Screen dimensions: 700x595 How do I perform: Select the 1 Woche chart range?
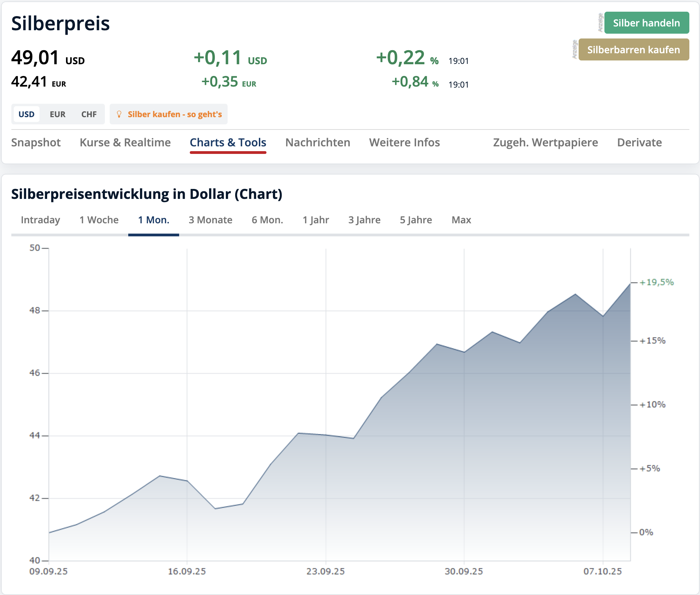click(x=99, y=220)
